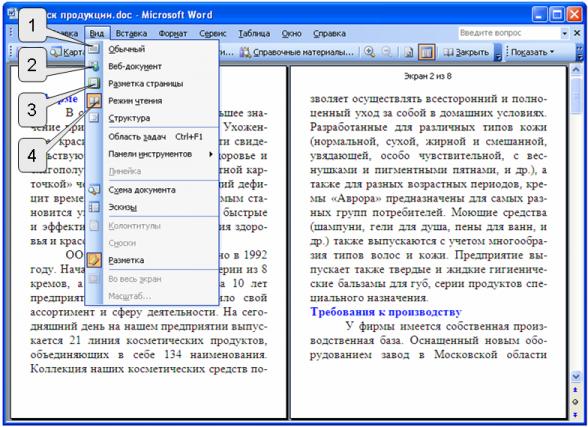Click the decrease text size magnifier icon

click(387, 52)
